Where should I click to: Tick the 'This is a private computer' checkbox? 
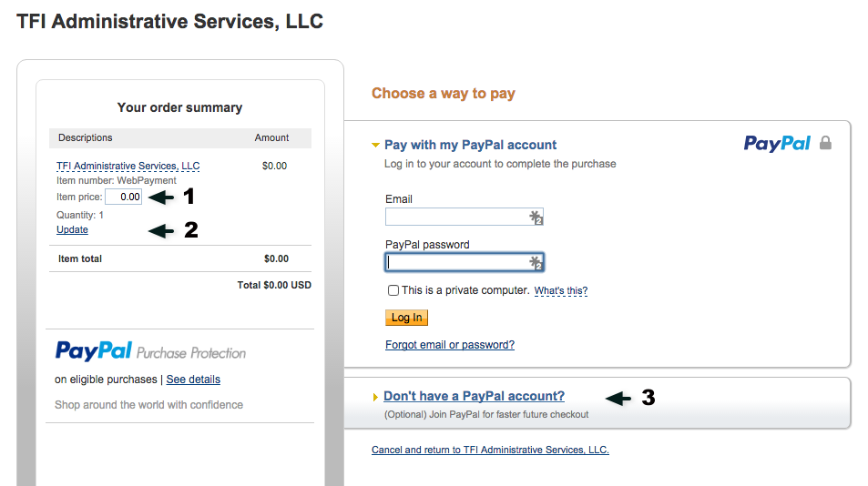click(393, 290)
